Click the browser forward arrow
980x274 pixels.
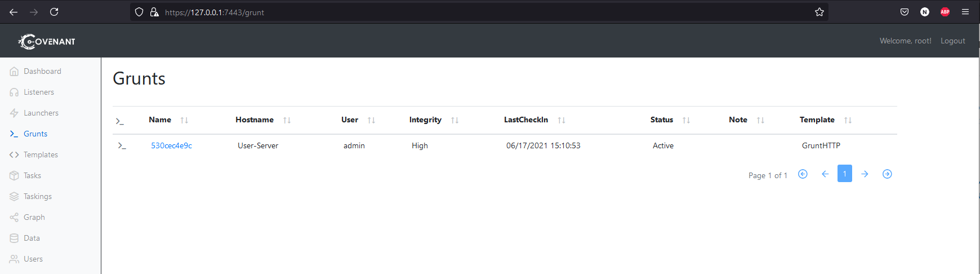point(34,12)
